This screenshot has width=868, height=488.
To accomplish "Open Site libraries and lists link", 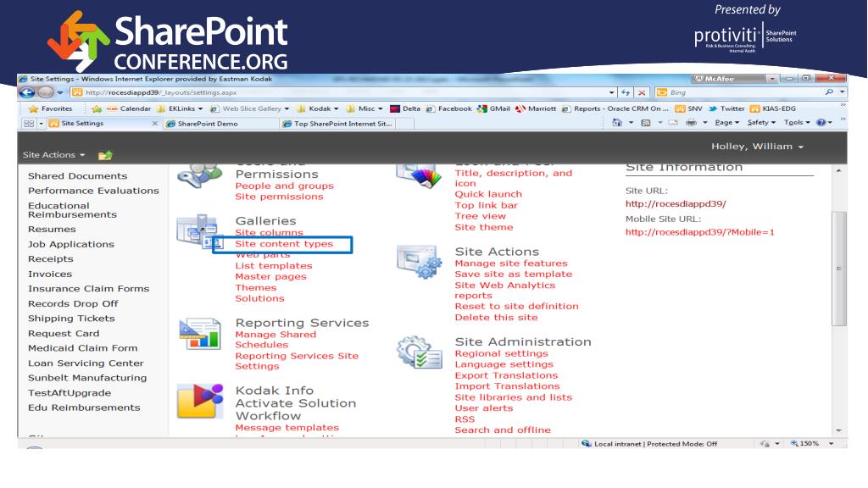I will [514, 397].
